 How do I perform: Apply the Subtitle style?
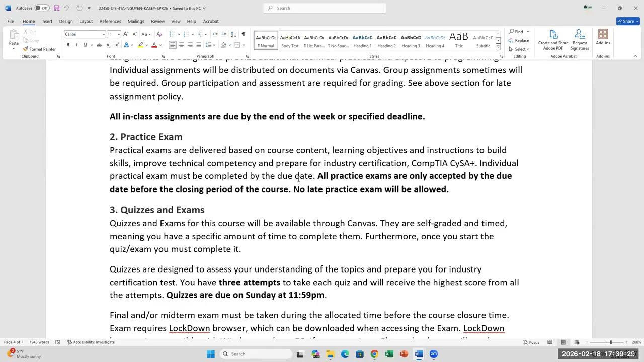pyautogui.click(x=483, y=40)
